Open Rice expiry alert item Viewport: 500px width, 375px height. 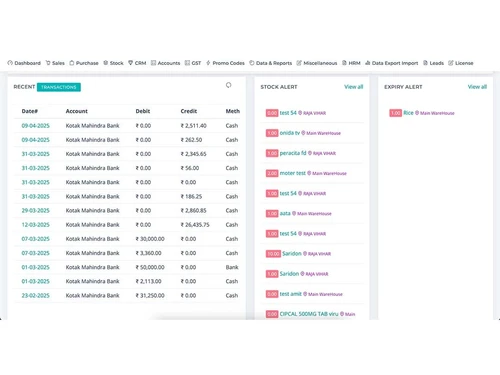pos(408,113)
